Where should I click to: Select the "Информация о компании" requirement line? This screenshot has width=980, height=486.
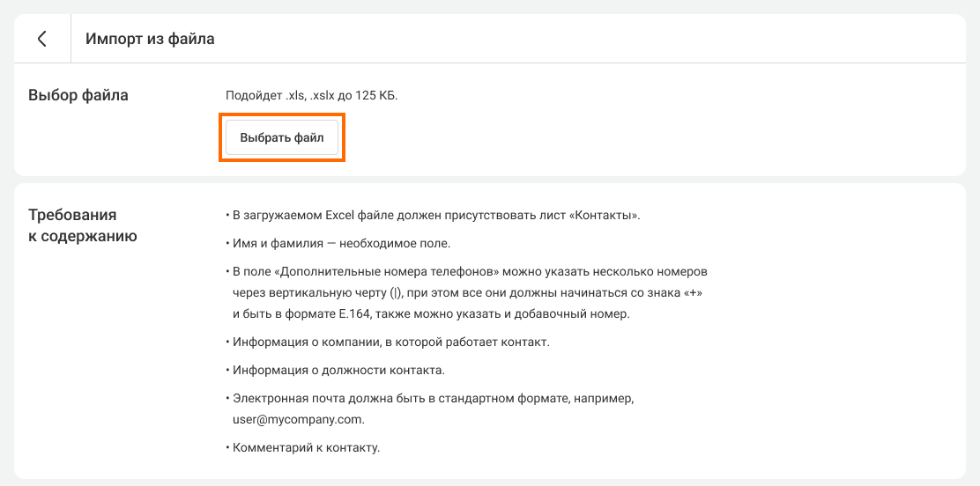point(390,342)
